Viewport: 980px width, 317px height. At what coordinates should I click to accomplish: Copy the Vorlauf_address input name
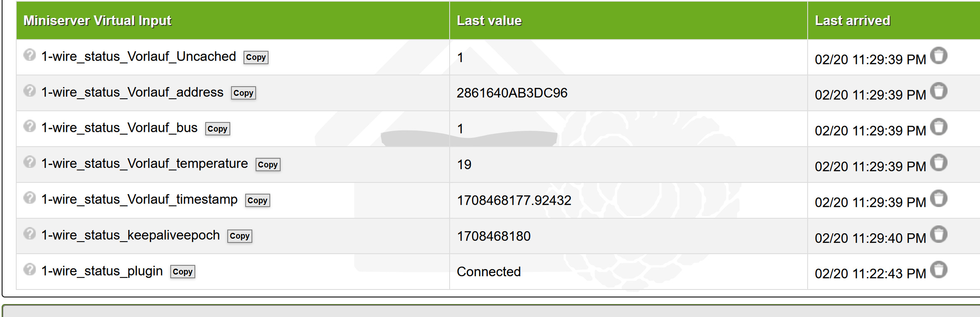pyautogui.click(x=243, y=93)
